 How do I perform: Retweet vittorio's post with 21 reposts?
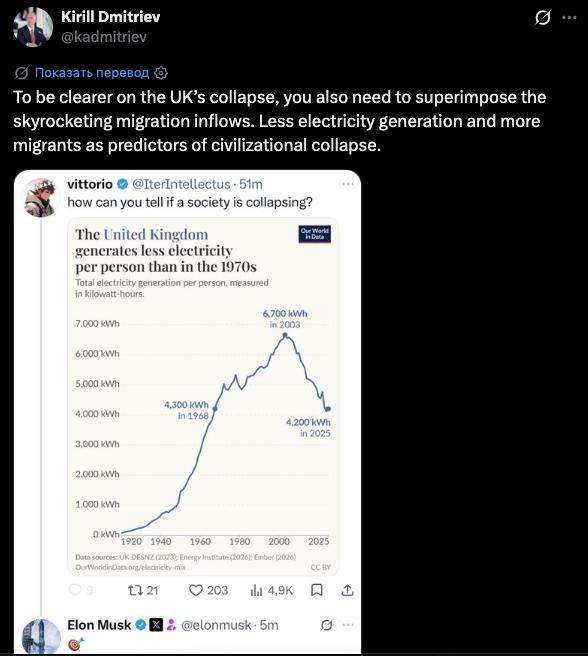143,590
